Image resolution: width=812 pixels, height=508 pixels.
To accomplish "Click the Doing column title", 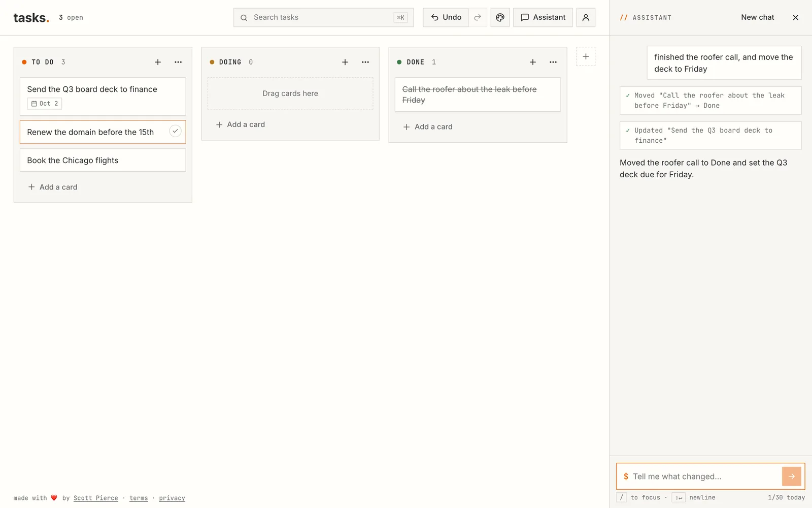I will (230, 62).
